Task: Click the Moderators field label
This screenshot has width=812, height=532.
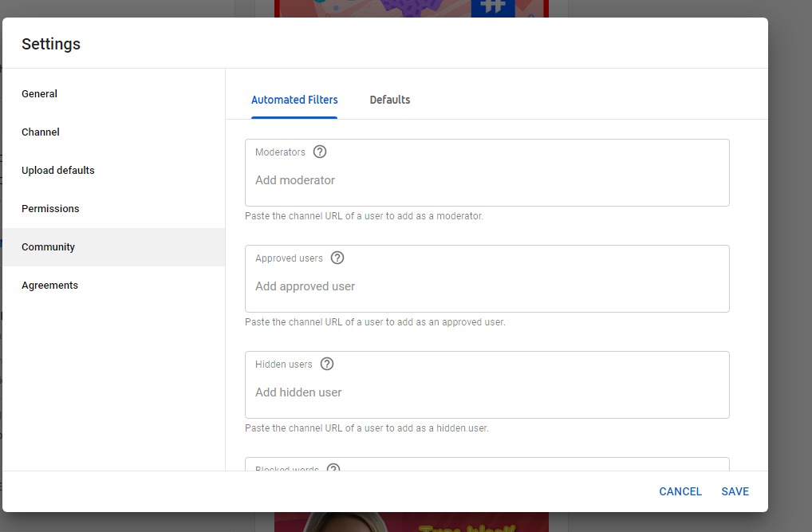Action: (280, 152)
